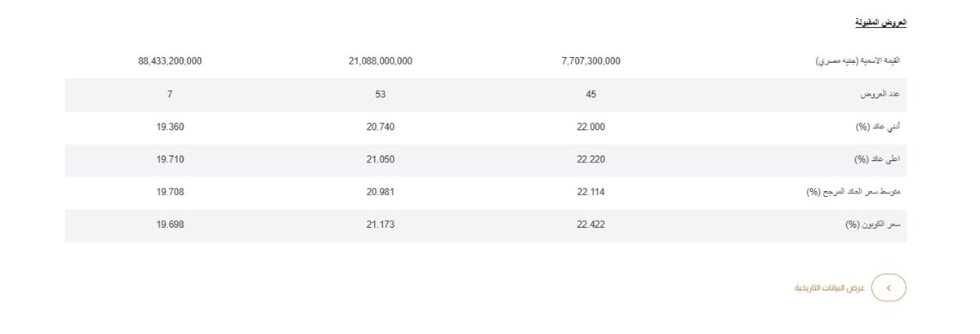Click the 88,433,200,000 nominal value cell

170,61
